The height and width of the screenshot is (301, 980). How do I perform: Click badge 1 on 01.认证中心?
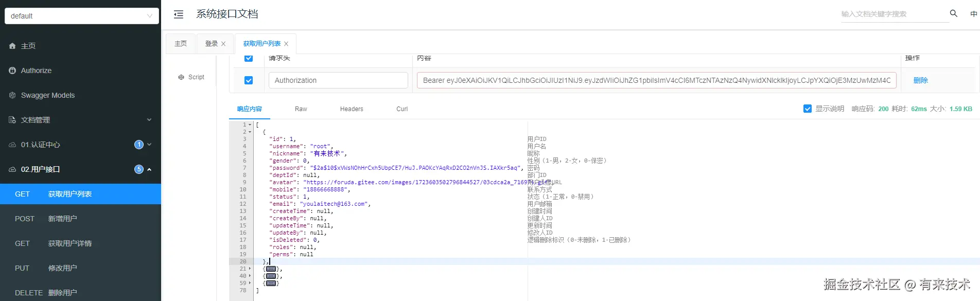click(x=139, y=145)
